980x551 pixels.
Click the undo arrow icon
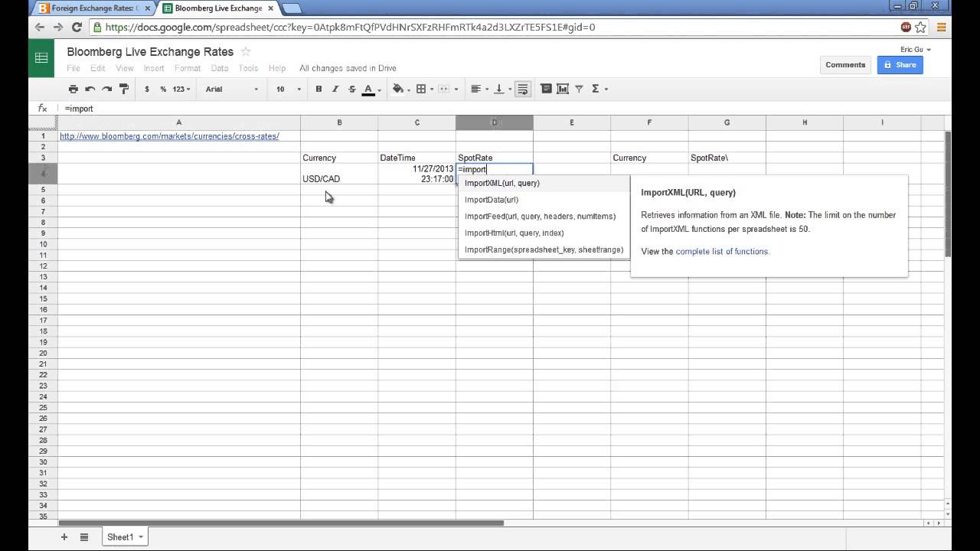pos(90,89)
